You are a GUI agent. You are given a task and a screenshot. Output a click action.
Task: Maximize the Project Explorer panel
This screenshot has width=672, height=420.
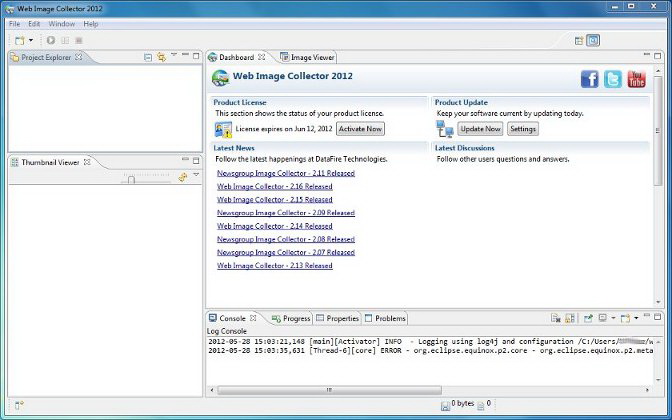tap(196, 56)
